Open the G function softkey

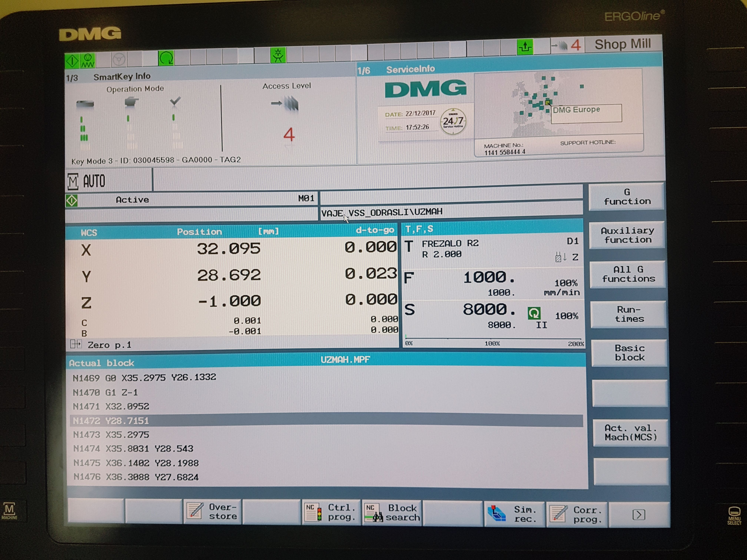pos(626,197)
